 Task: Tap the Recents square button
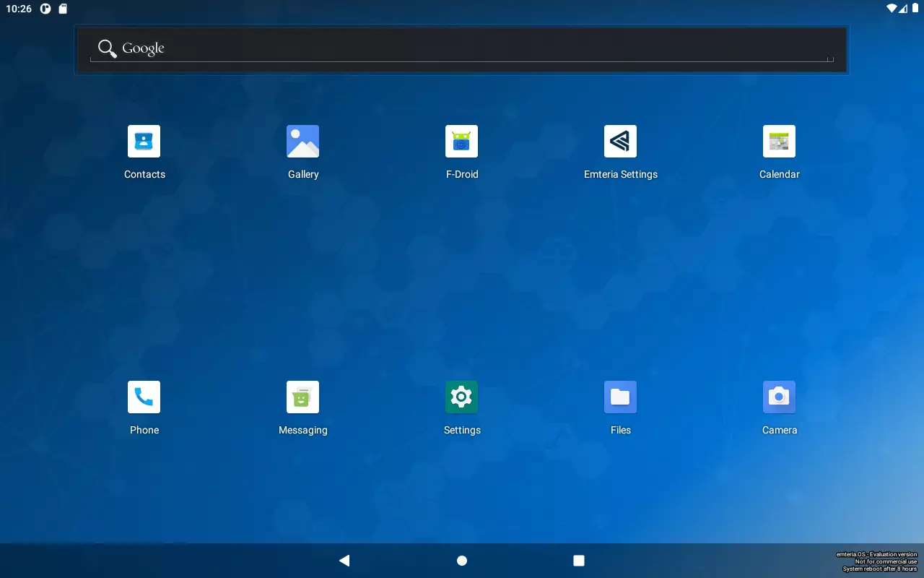578,561
